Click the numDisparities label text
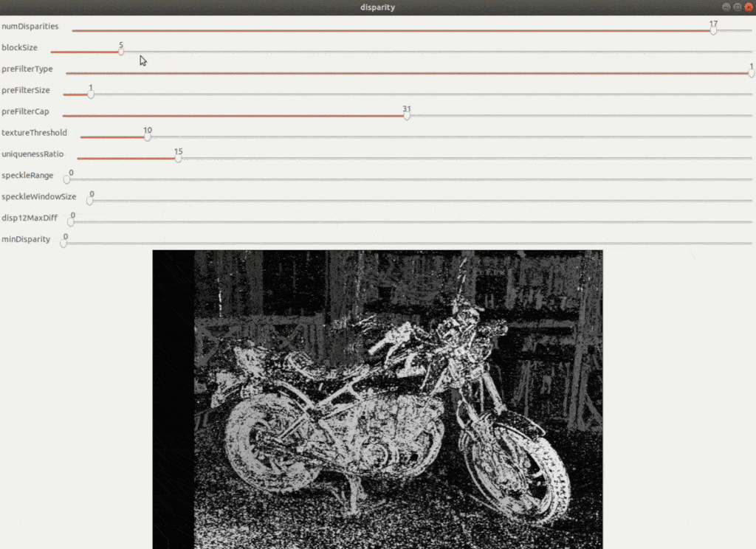The image size is (756, 549). pyautogui.click(x=30, y=27)
